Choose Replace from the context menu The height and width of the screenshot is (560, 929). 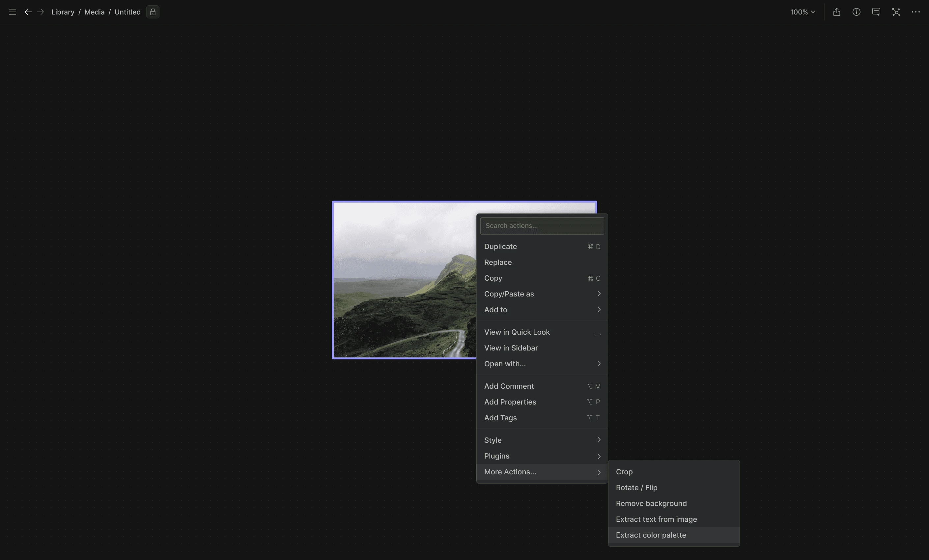click(x=542, y=263)
